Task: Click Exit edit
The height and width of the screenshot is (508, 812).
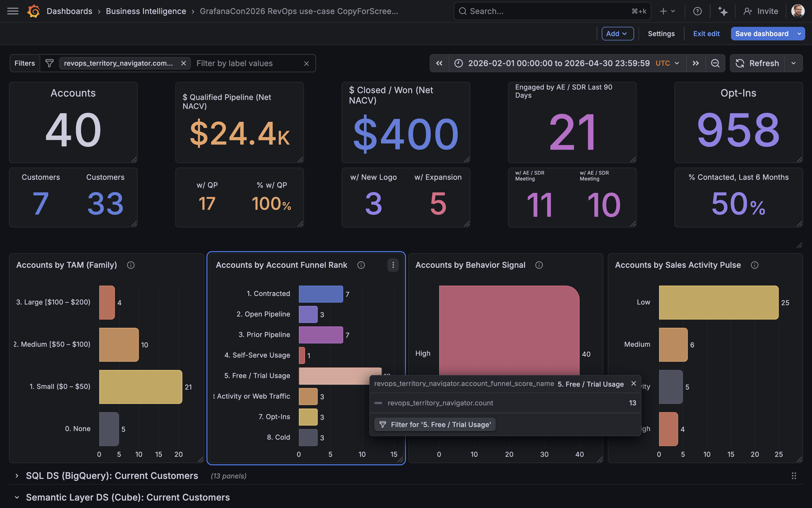Action: [706, 34]
